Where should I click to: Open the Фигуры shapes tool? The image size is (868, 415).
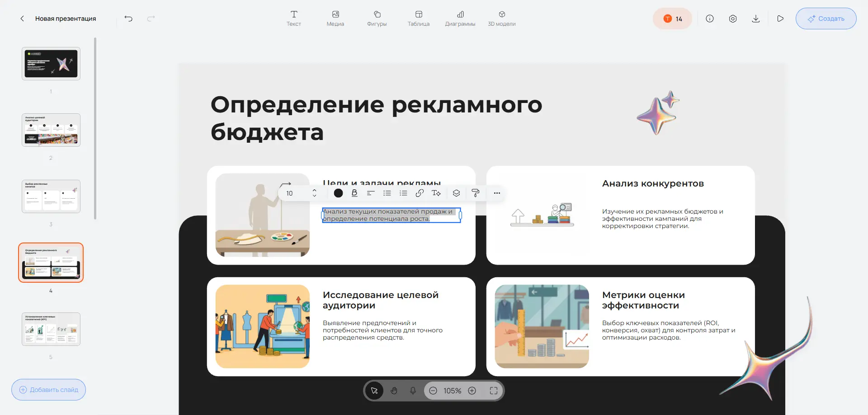point(377,19)
